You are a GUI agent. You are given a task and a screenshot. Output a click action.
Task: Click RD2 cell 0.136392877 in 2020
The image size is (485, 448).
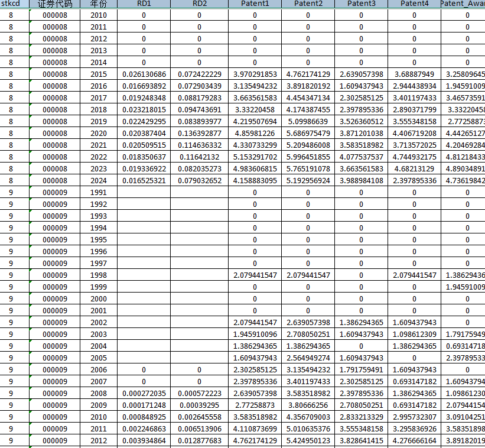pos(199,134)
